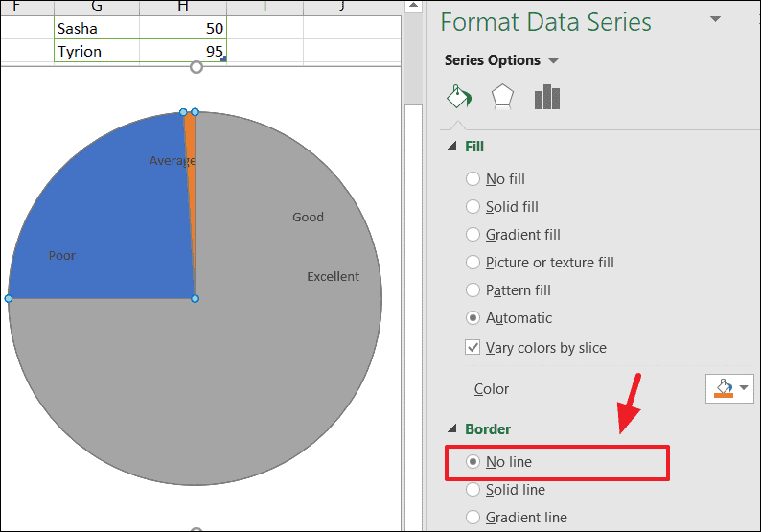Select the Automatic fill radio button
This screenshot has width=761, height=532.
point(473,318)
